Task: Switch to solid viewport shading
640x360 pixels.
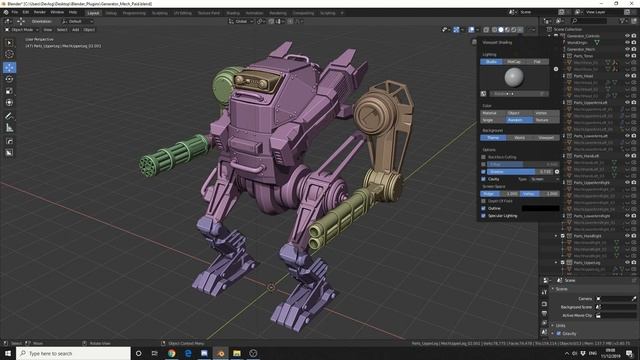Action: tap(501, 30)
